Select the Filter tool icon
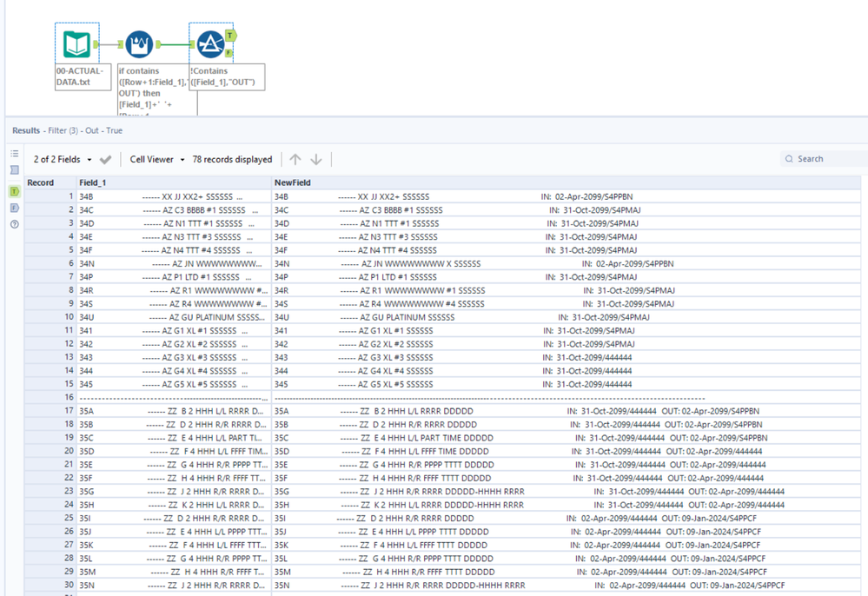Viewport: 868px width, 596px height. coord(210,44)
